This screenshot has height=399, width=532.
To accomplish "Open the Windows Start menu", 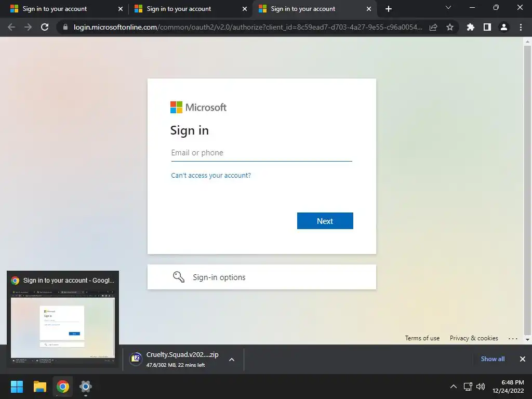I will click(17, 387).
